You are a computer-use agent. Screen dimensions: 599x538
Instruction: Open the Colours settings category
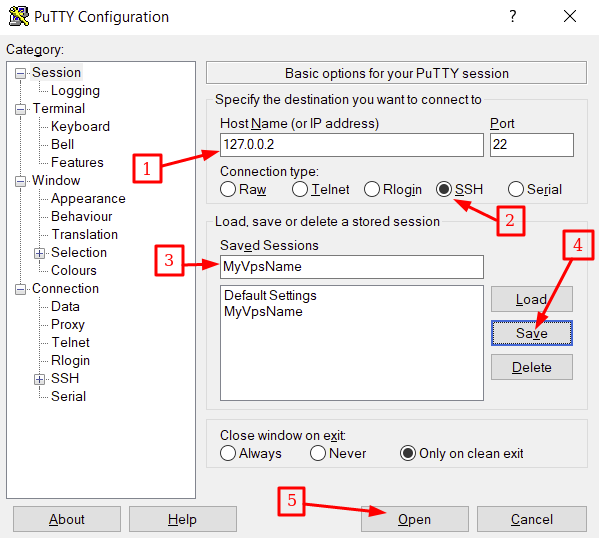click(x=74, y=271)
